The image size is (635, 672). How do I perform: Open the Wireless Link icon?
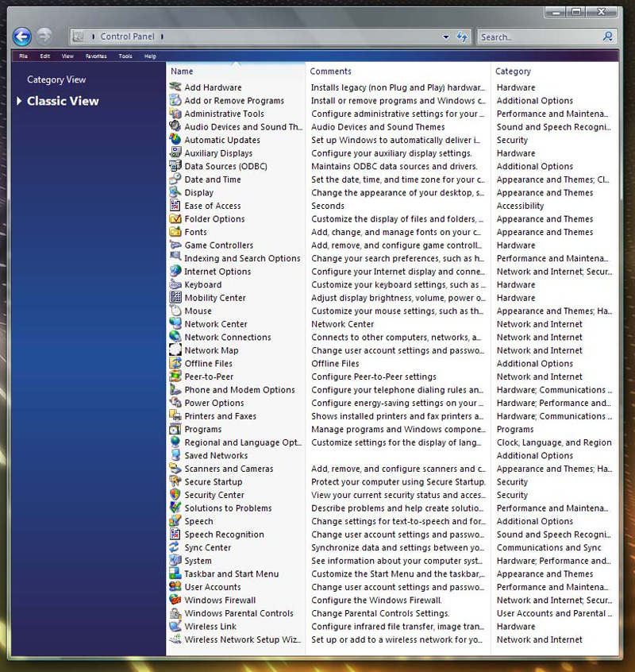(x=175, y=626)
